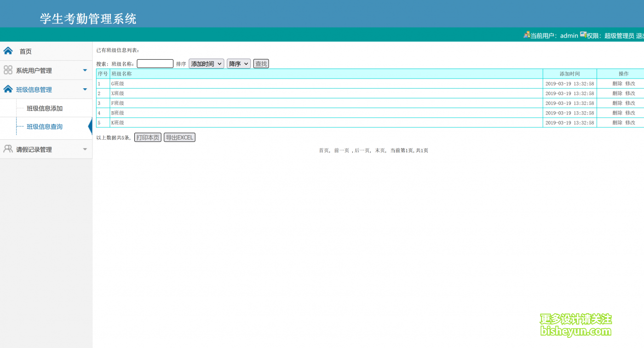Select 班级信息添加 submenu item

tap(45, 108)
